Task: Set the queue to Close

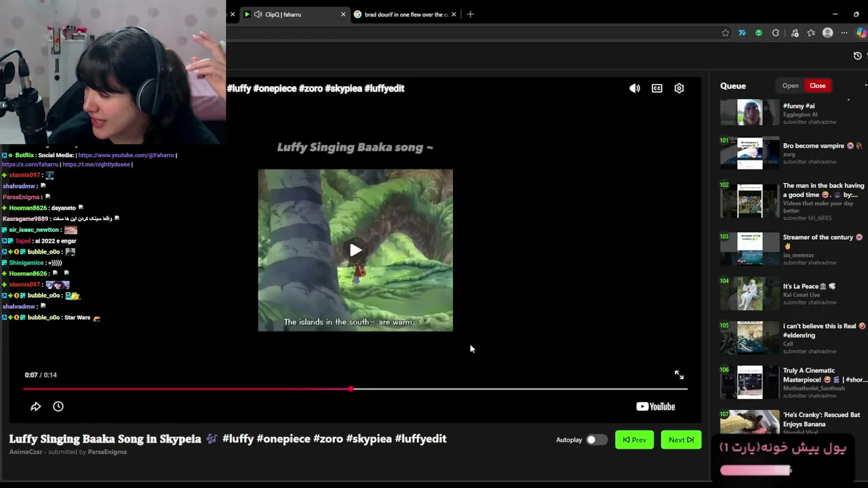Action: coord(817,85)
